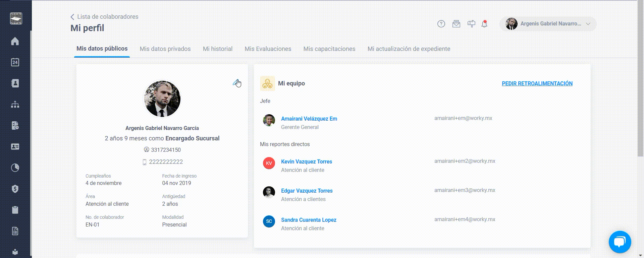
Task: Switch to Mis datos públicos tab
Action: pos(102,49)
